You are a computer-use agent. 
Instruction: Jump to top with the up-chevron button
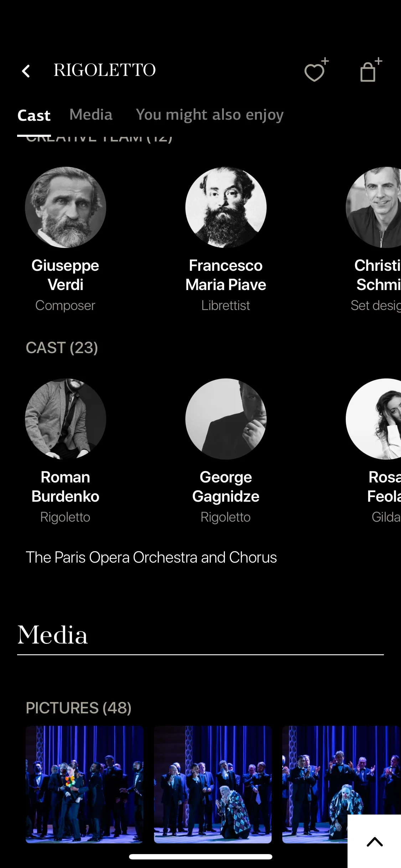pyautogui.click(x=374, y=841)
